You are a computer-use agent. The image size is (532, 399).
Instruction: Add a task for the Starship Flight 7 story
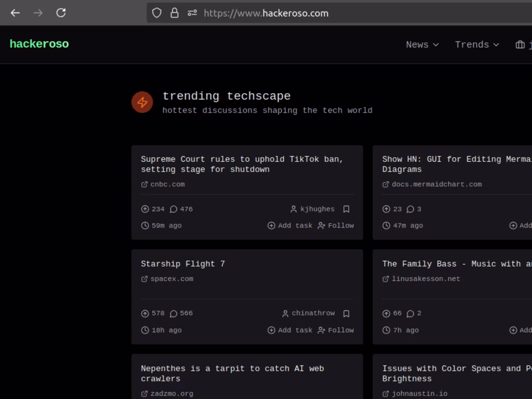289,330
